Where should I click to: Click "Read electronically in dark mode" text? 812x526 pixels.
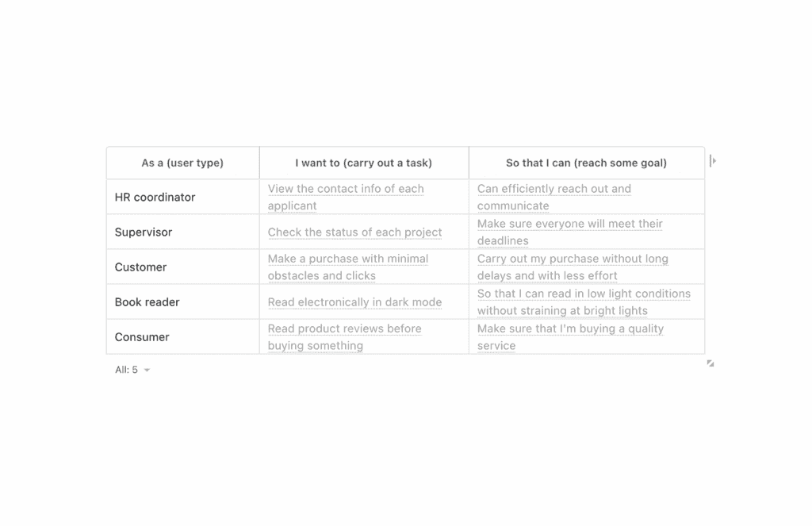(x=354, y=302)
